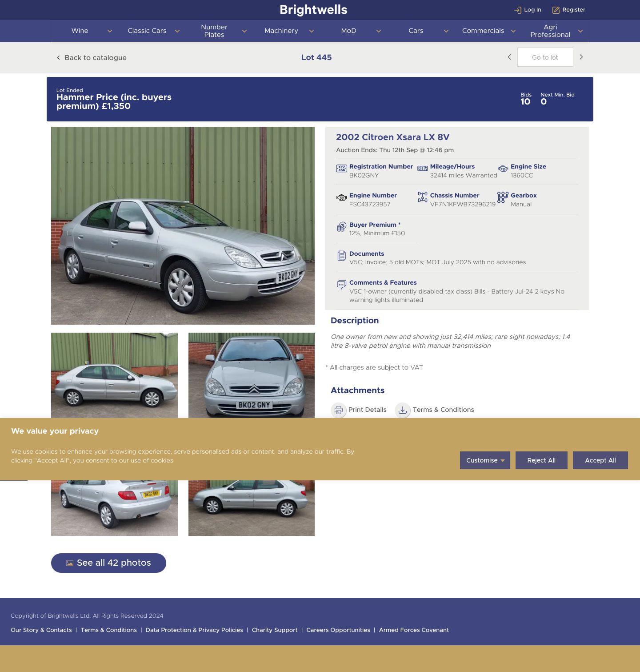Click the Engine Size icon

(503, 169)
